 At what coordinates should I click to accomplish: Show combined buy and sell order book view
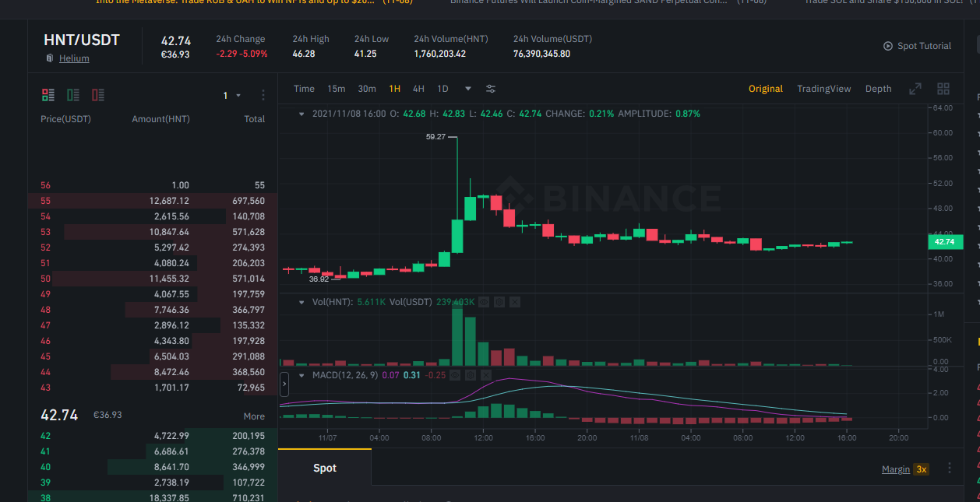(x=48, y=95)
